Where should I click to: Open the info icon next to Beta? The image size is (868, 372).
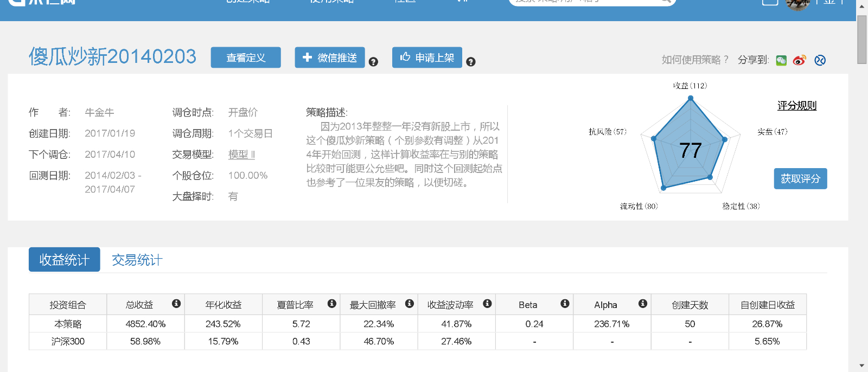click(565, 304)
